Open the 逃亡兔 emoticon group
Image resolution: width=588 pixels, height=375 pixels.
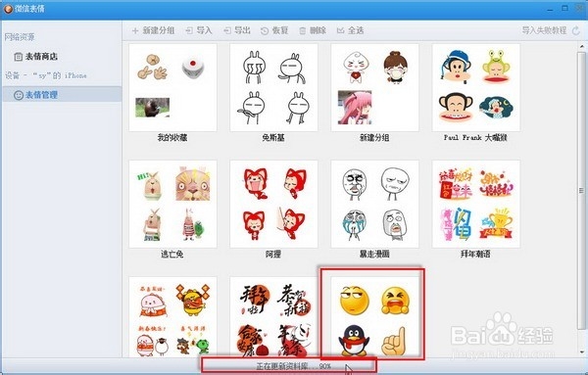tap(172, 205)
